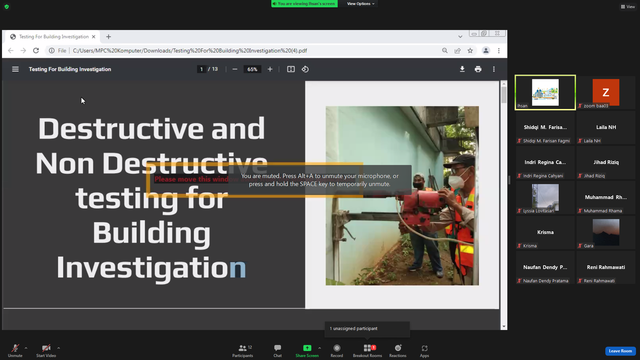Viewport: 640px width, 360px height.
Task: Select zoom baa03 participant tile
Action: 606,92
